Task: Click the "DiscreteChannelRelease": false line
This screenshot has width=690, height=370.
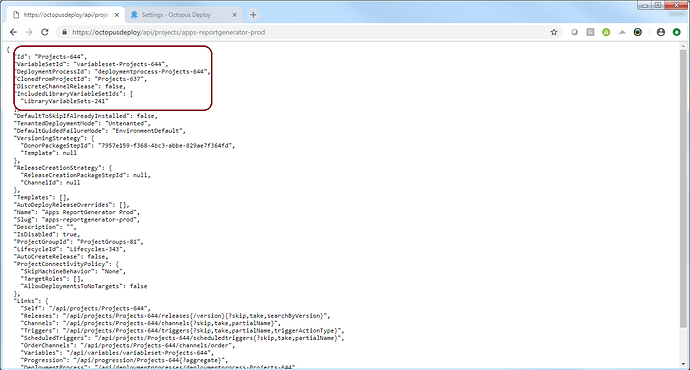Action: (x=70, y=86)
